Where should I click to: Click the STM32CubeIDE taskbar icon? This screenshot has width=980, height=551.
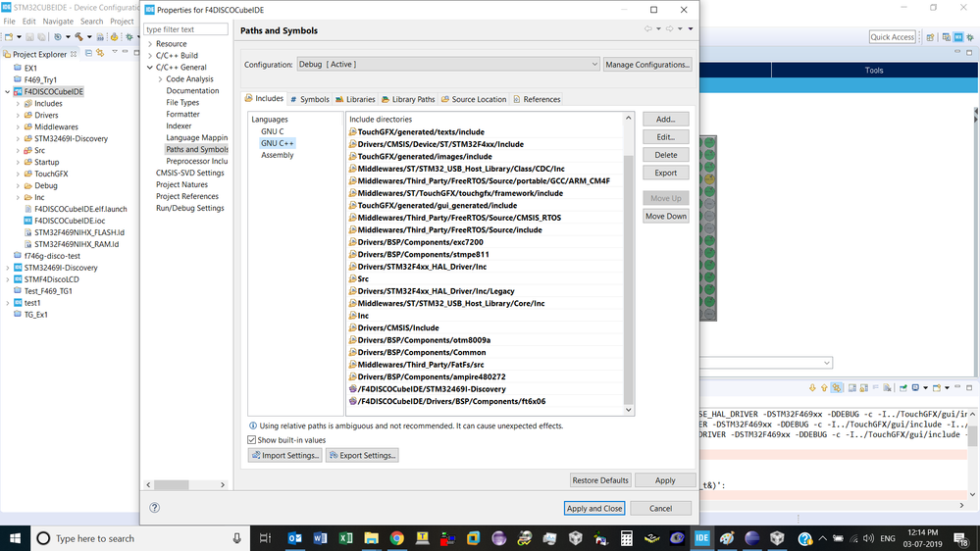coord(701,538)
